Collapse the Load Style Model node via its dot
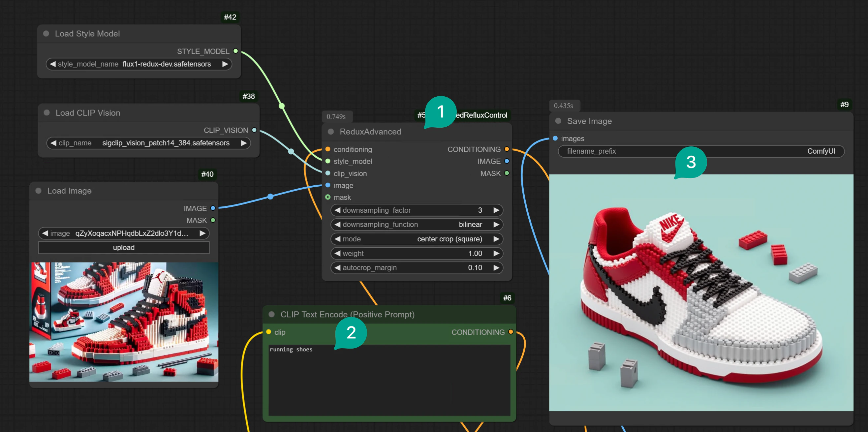This screenshot has height=432, width=868. click(x=46, y=33)
